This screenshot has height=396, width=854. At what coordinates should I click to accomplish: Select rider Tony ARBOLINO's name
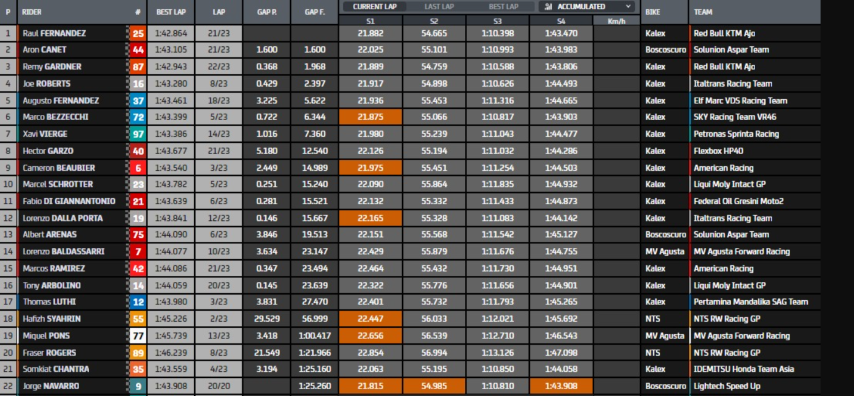(x=52, y=285)
